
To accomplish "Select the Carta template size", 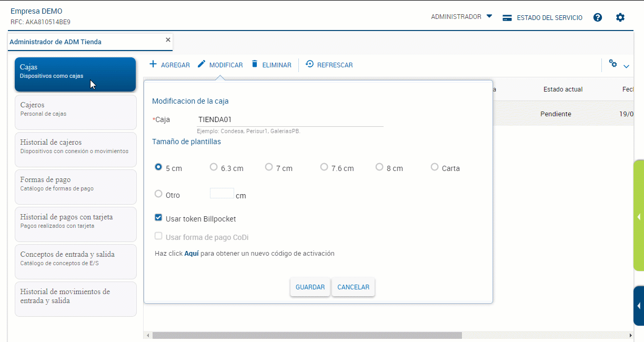I will 435,167.
